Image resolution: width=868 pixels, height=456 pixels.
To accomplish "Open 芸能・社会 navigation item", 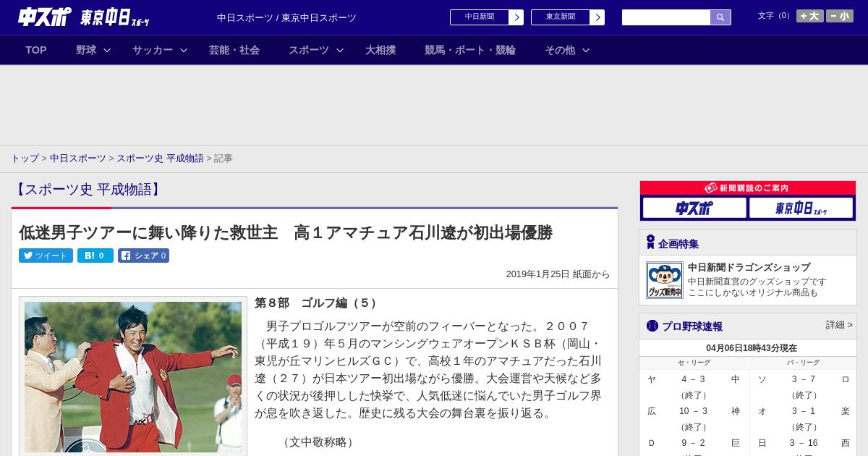I will [x=234, y=50].
